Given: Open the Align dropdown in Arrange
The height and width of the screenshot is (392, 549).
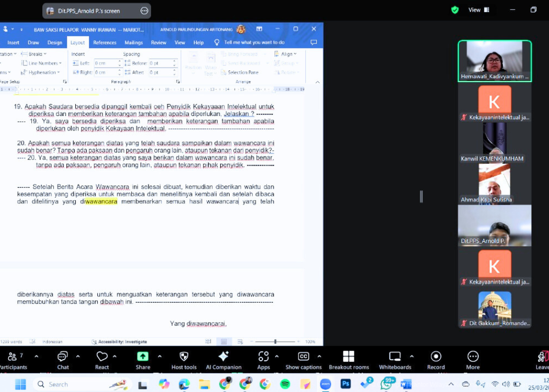Looking at the screenshot, I should (285, 54).
